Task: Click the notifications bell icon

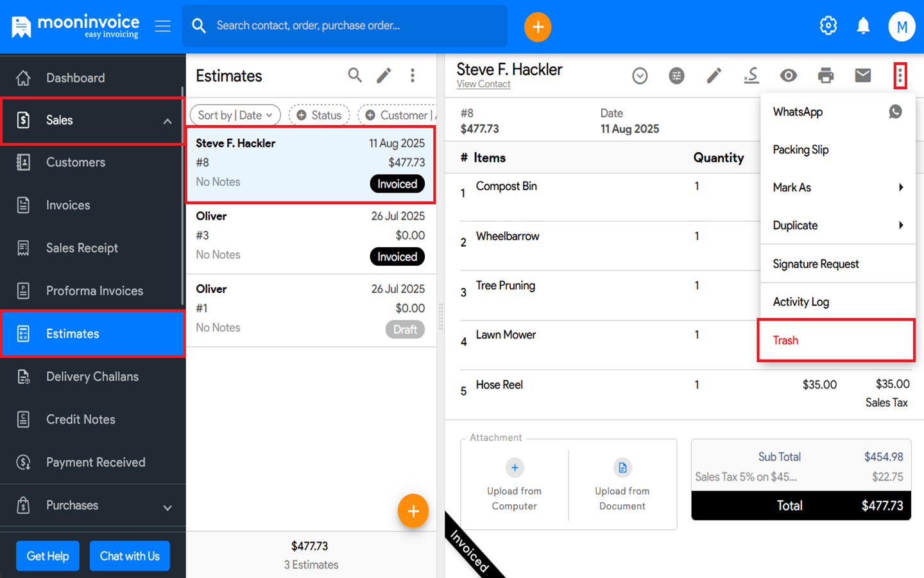Action: pyautogui.click(x=863, y=26)
